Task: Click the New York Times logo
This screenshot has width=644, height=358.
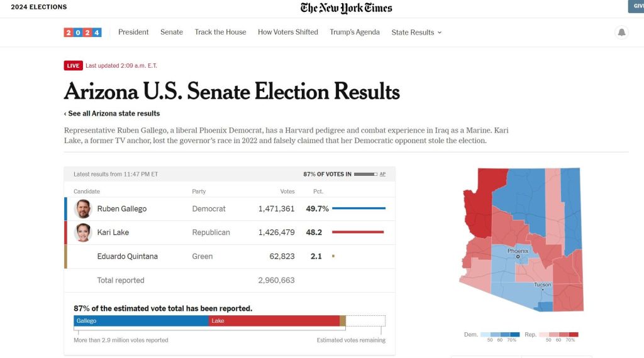Action: coord(346,8)
